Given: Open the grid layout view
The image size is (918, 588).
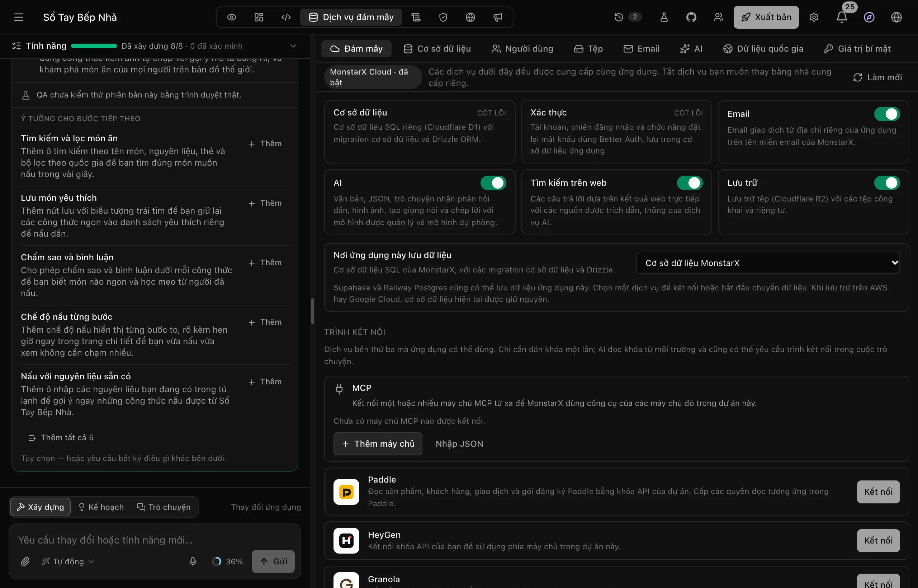Looking at the screenshot, I should click(259, 17).
